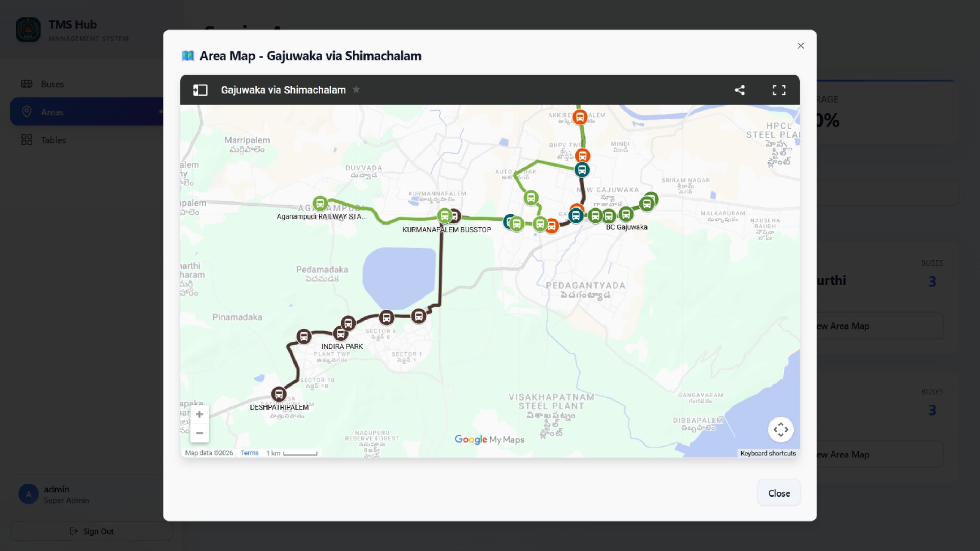Click the orange marker at Akkireddypalem
Image resolution: width=980 pixels, height=551 pixels.
(580, 117)
